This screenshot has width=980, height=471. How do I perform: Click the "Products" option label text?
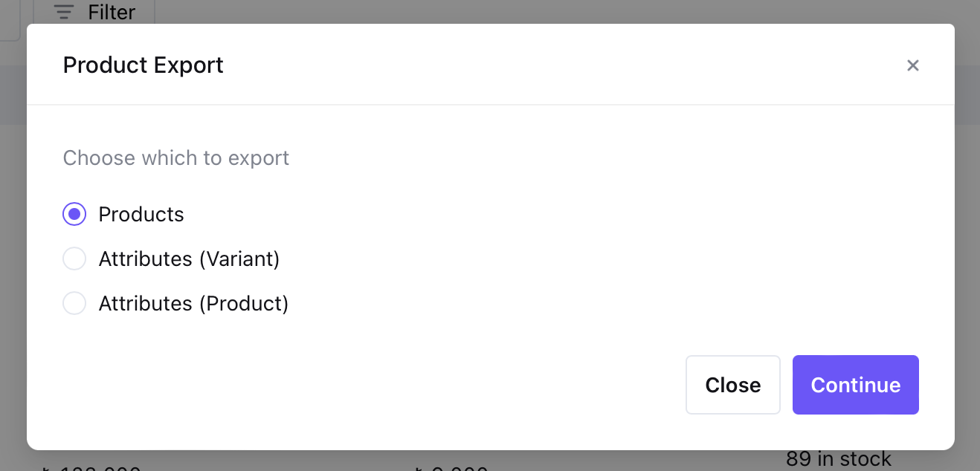tap(141, 215)
